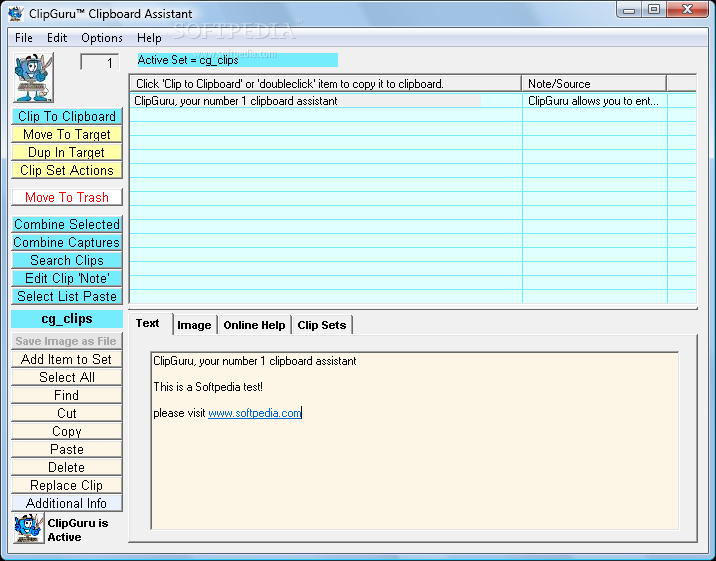
Task: Maximize the ClipGuru window
Action: pyautogui.click(x=654, y=10)
